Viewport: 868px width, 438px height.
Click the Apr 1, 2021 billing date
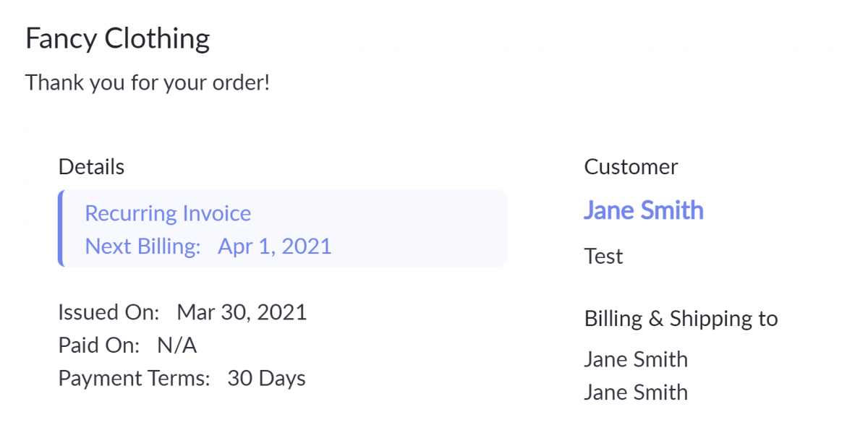pos(275,246)
